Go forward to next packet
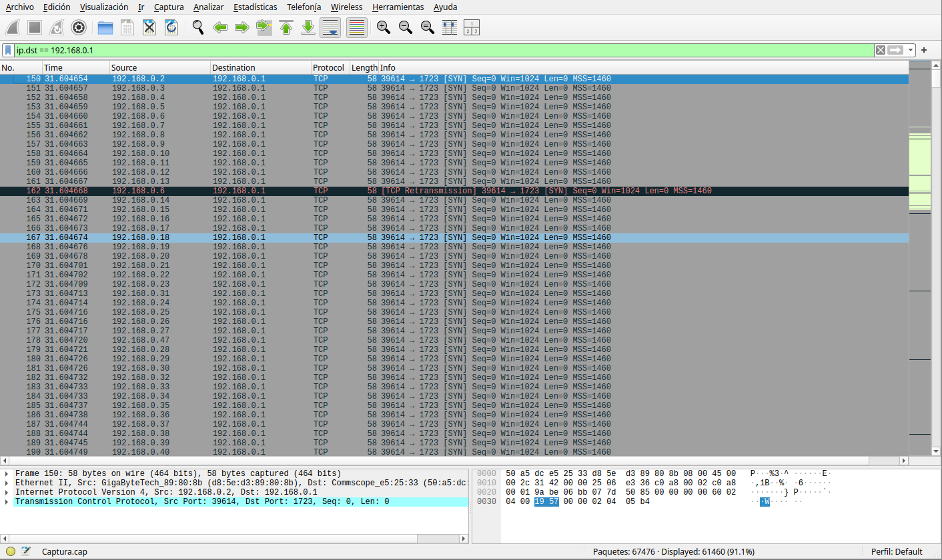This screenshot has width=942, height=560. coord(242,27)
